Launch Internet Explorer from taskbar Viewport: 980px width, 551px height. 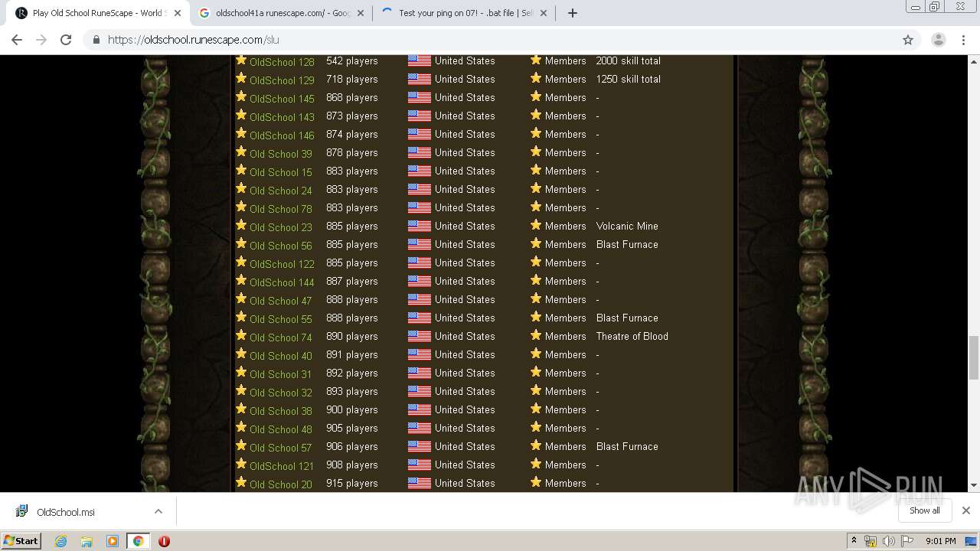tap(61, 541)
